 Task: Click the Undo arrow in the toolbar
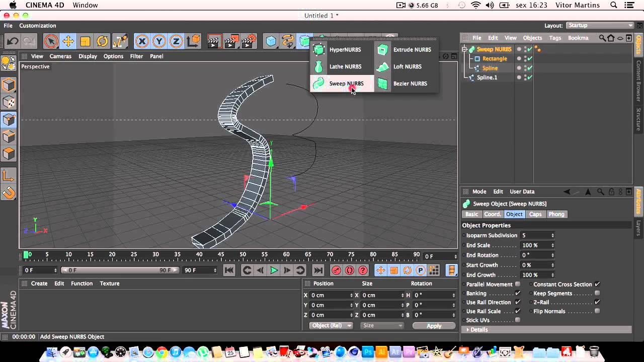[x=13, y=41]
